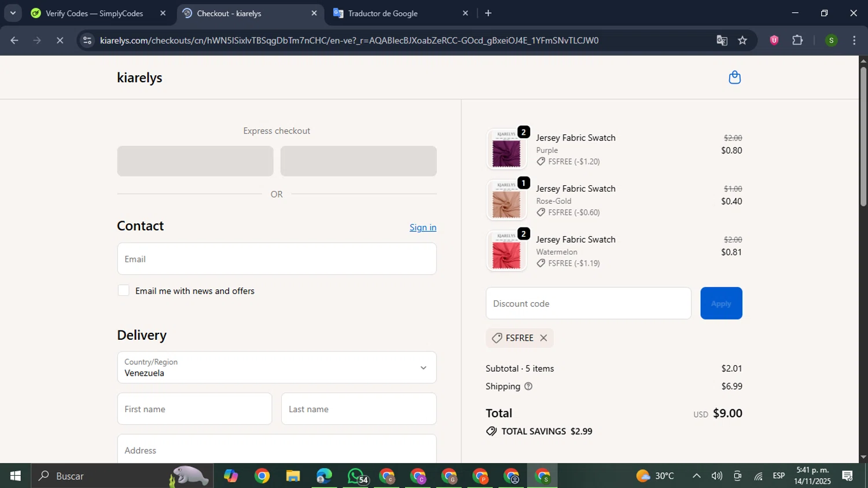Open the purple shield extension icon
The height and width of the screenshot is (488, 868).
pos(774,41)
